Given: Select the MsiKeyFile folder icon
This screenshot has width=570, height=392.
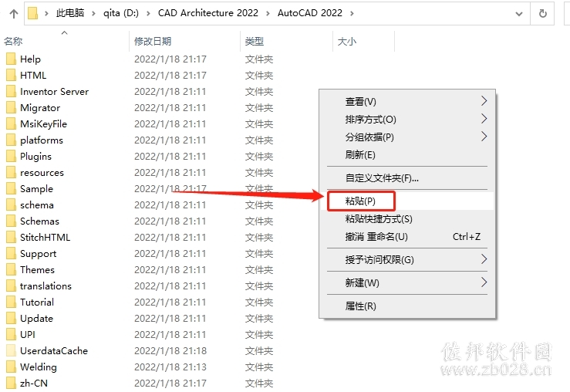Looking at the screenshot, I should [12, 123].
